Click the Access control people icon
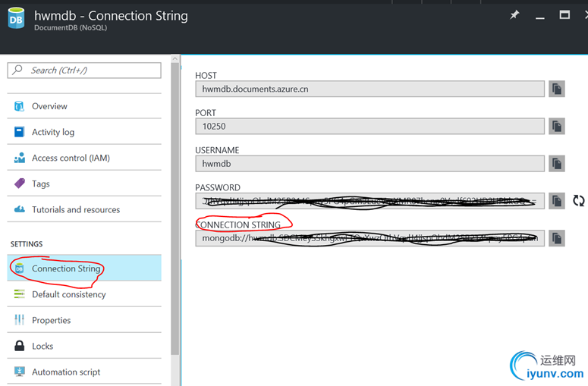The width and height of the screenshot is (588, 386). 20,158
